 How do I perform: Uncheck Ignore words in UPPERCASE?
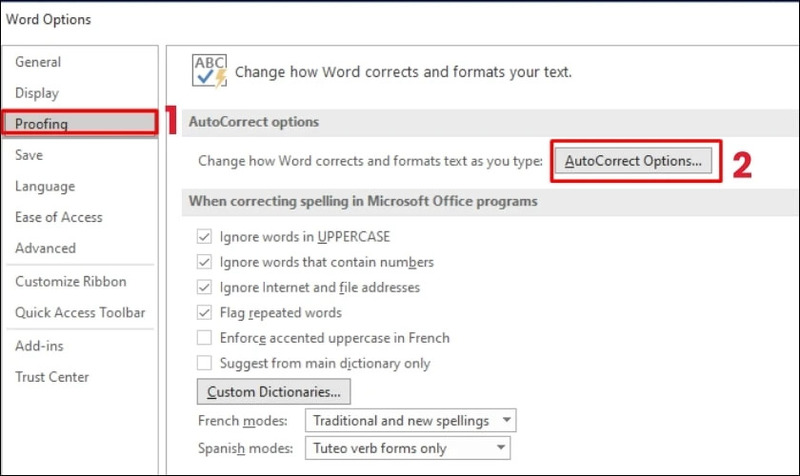click(x=204, y=236)
